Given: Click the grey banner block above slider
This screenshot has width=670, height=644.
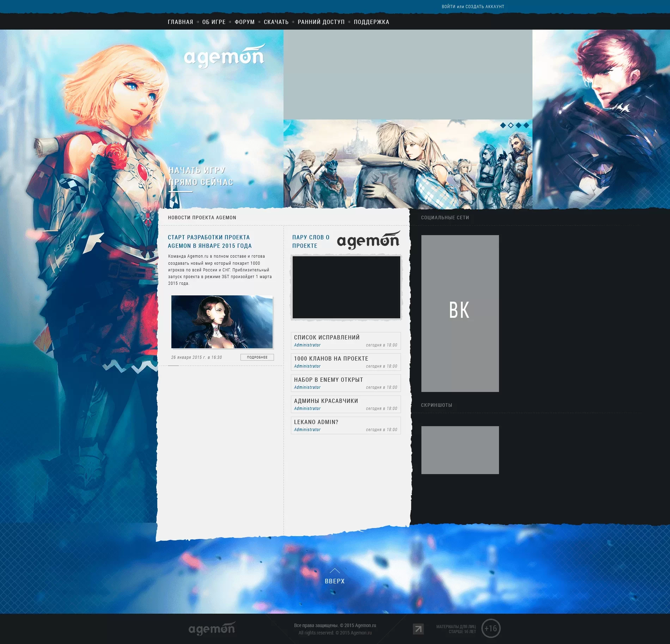Looking at the screenshot, I should coord(408,74).
